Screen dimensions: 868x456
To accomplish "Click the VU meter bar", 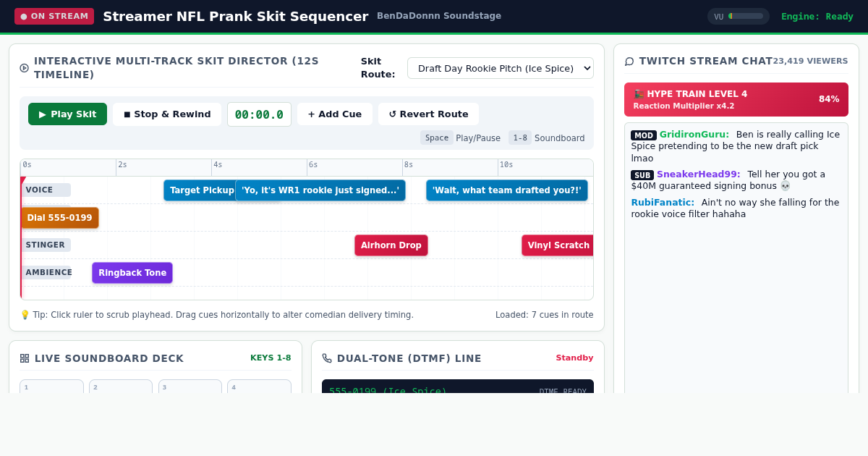I will pos(746,16).
